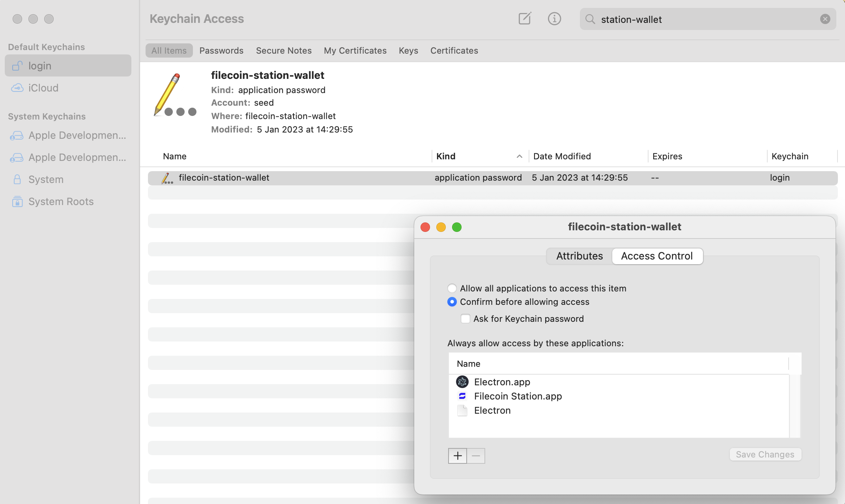
Task: Select Allow all applications to access this item
Action: (452, 288)
